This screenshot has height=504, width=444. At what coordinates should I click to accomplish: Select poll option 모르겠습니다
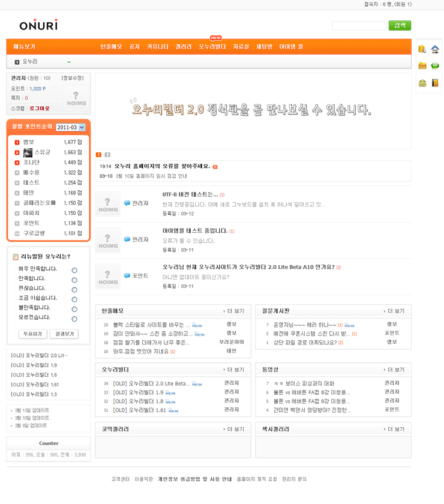74,319
